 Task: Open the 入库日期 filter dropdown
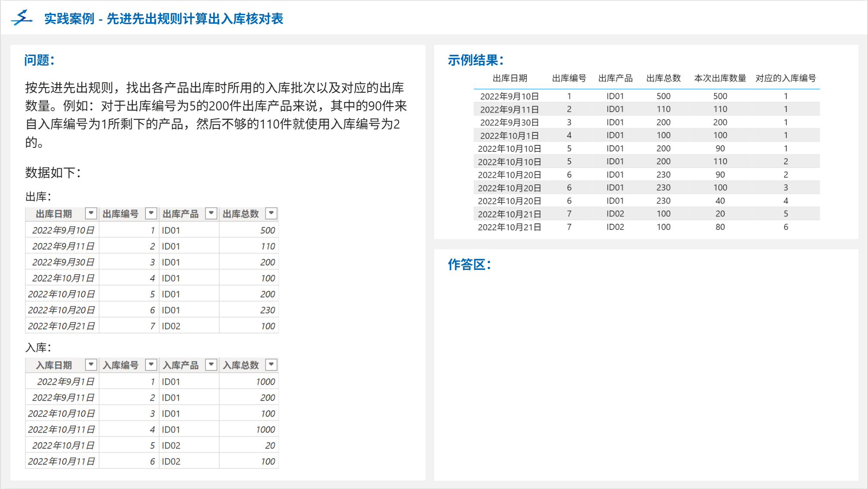coord(91,364)
